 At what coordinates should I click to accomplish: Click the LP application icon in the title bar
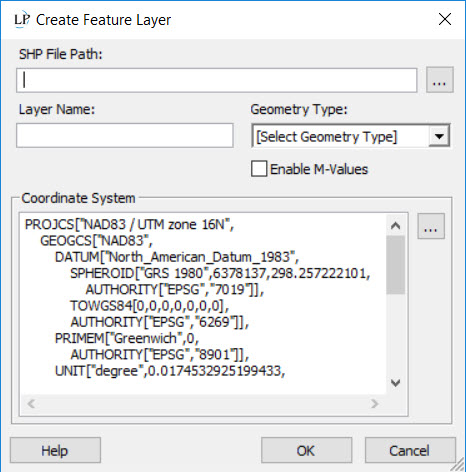pos(22,20)
